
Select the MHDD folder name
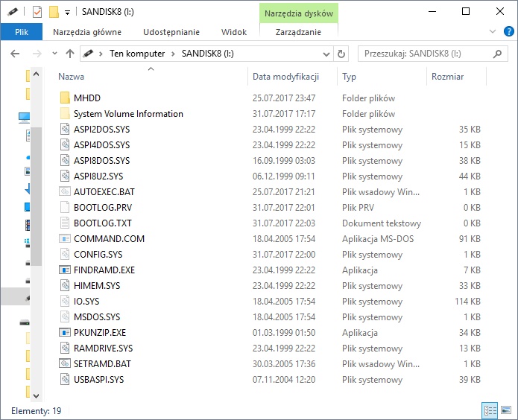pyautogui.click(x=87, y=98)
